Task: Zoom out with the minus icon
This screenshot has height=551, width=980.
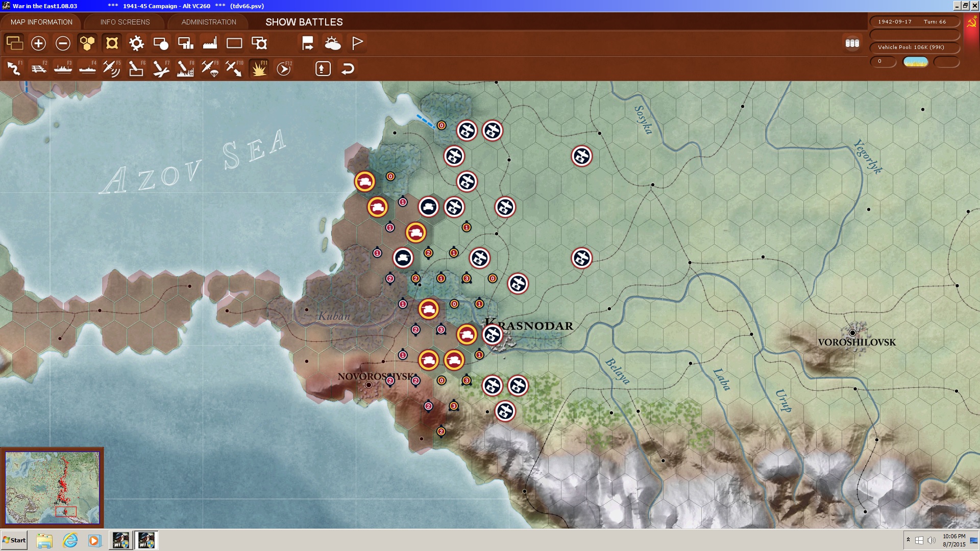Action: tap(63, 43)
